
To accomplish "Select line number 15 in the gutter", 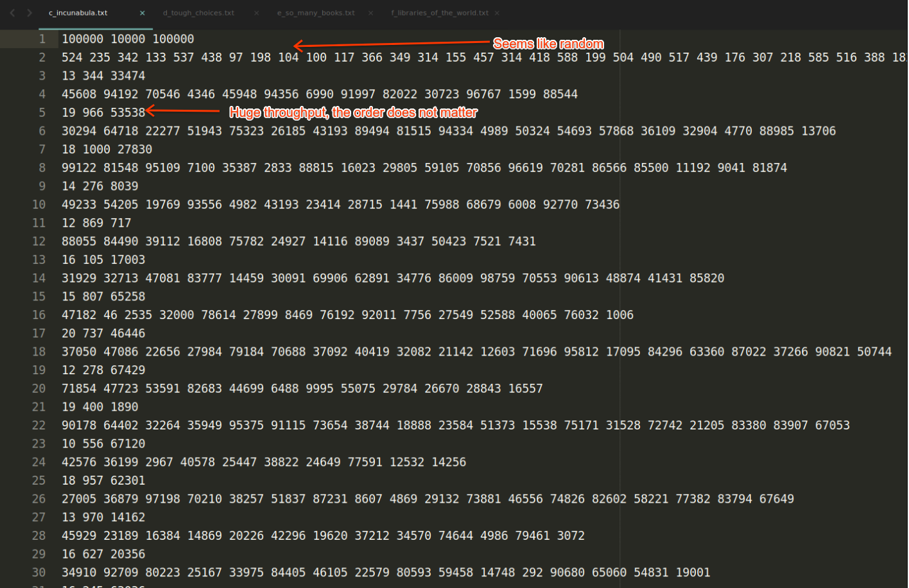I will point(39,296).
